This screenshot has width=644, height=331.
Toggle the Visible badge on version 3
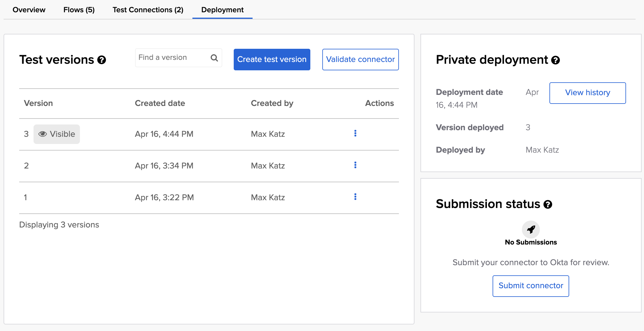click(57, 134)
